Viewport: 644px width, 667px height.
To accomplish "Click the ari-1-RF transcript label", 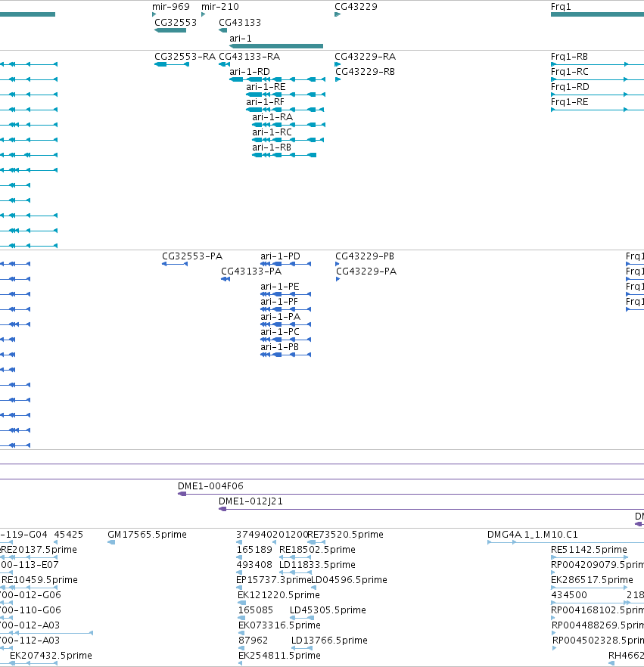I will coord(265,102).
